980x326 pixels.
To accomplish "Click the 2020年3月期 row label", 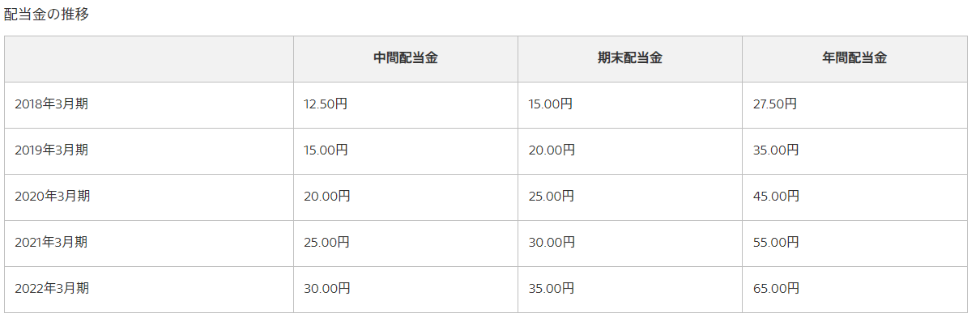I will 51,197.
